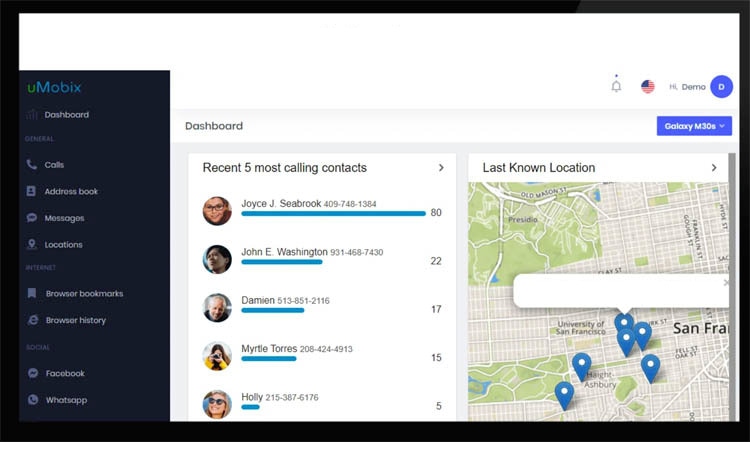The width and height of the screenshot is (750, 458).
Task: Click Holly's avatar photo
Action: pos(217,404)
